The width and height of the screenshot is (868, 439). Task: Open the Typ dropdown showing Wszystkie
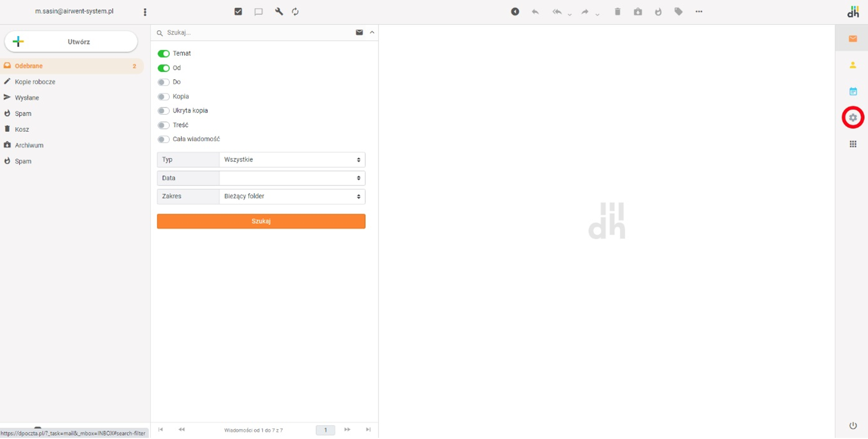(292, 160)
